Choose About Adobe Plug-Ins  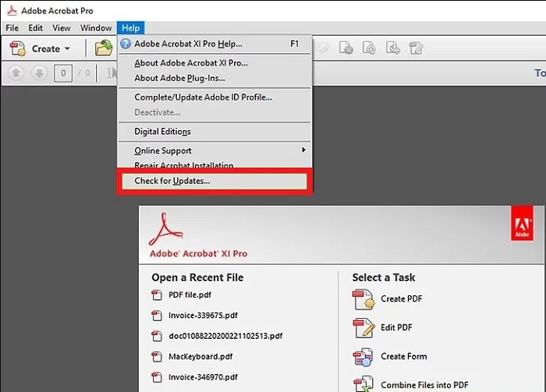click(214, 78)
